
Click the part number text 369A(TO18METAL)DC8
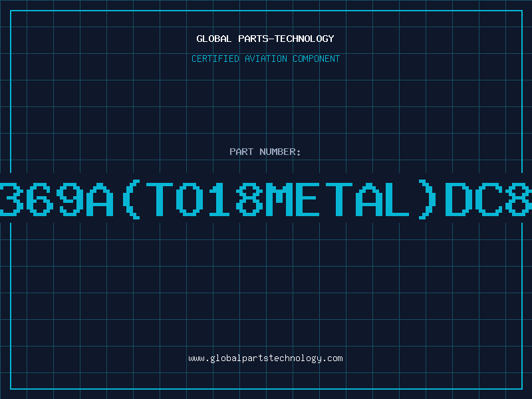pyautogui.click(x=266, y=199)
